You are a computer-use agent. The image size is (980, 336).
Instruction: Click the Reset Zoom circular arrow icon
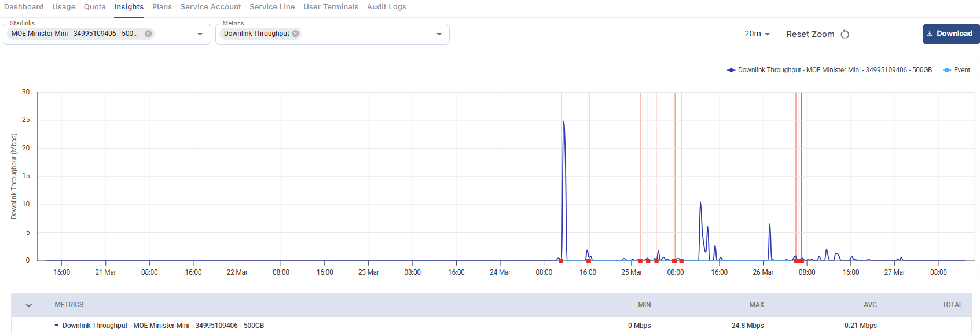(x=845, y=34)
